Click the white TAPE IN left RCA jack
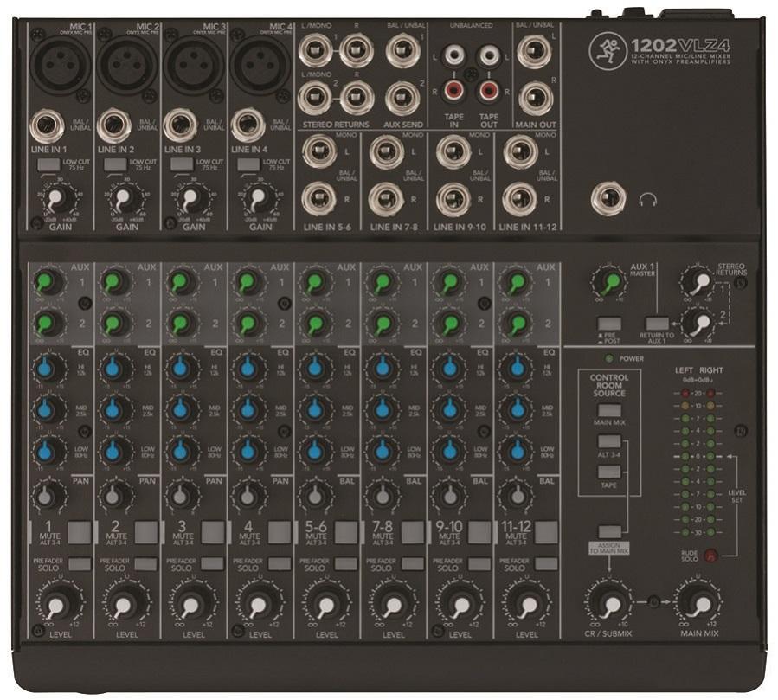This screenshot has width=778, height=700. point(453,55)
